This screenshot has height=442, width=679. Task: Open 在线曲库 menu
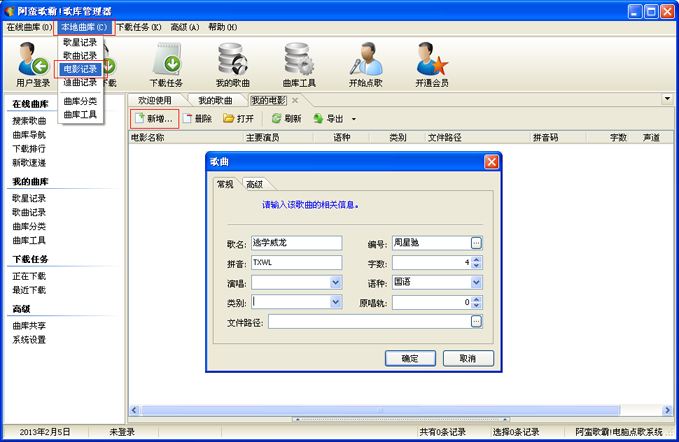tap(29, 27)
